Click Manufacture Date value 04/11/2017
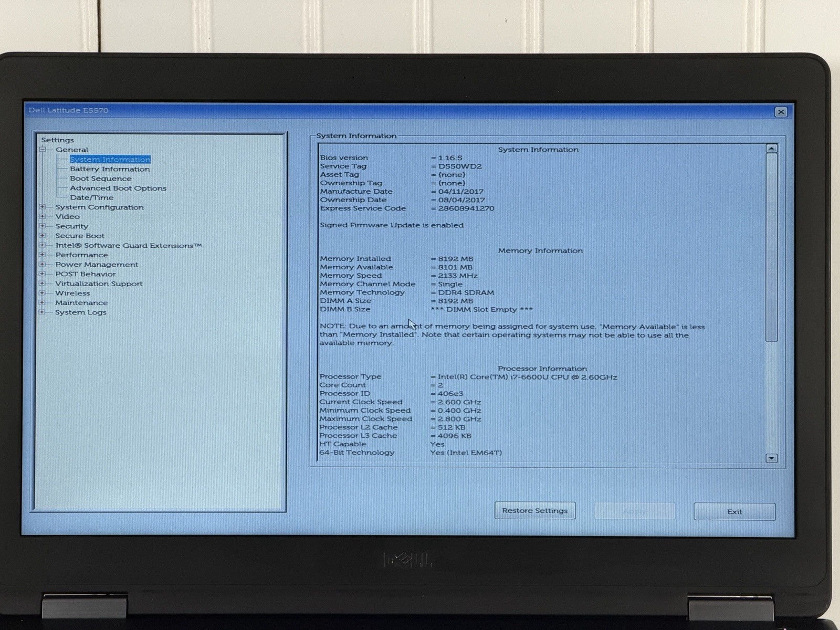Image resolution: width=840 pixels, height=630 pixels. pos(461,192)
